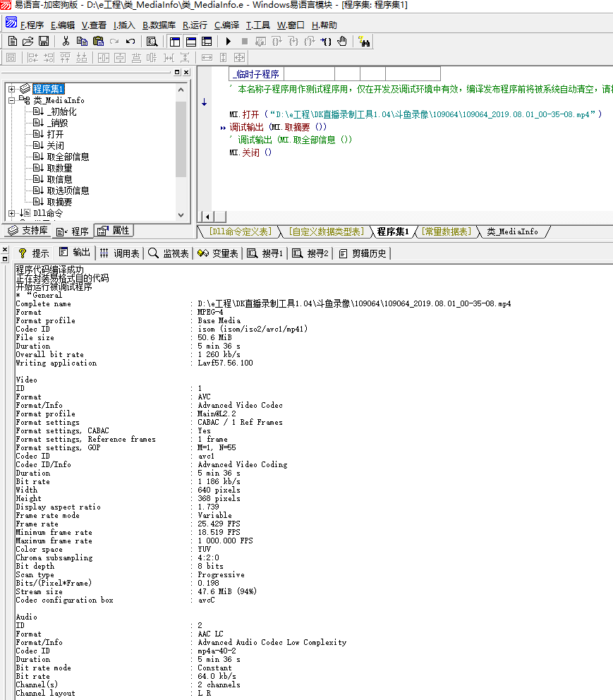Viewport: 613px width, 700px height.
Task: Click the same-height sizing icon
Action: (224, 58)
